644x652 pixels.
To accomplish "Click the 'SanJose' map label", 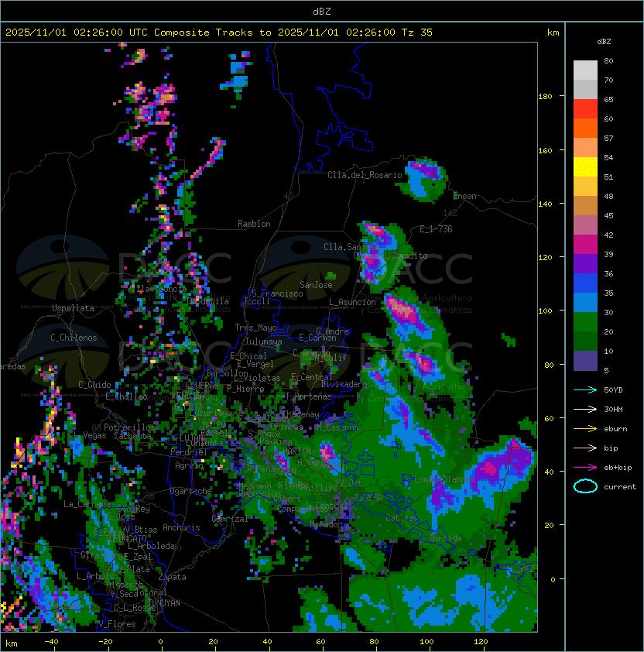I will pos(316,285).
